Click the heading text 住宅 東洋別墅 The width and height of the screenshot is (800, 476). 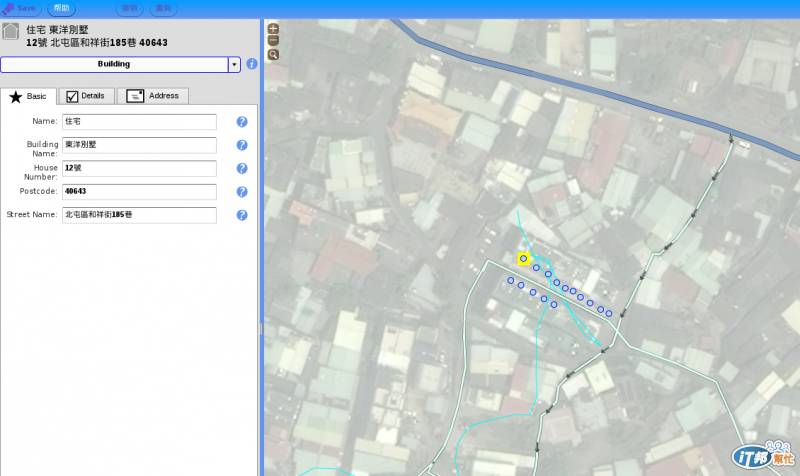point(58,30)
